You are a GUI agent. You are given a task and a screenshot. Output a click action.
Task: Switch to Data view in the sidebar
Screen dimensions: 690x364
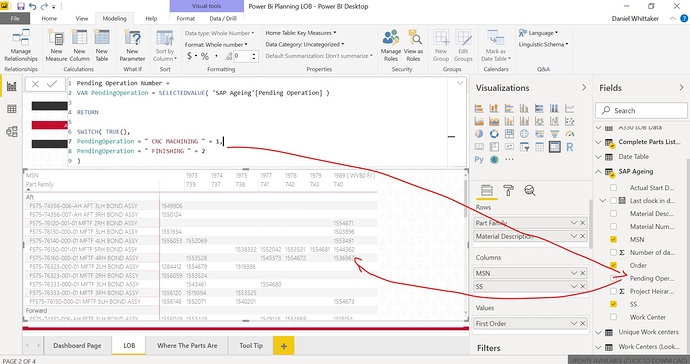pyautogui.click(x=12, y=109)
